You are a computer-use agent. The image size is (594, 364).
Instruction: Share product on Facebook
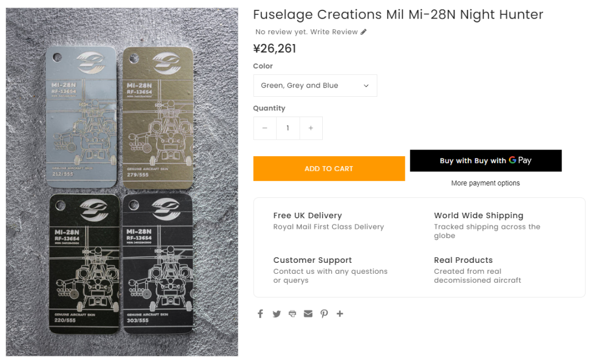[260, 313]
